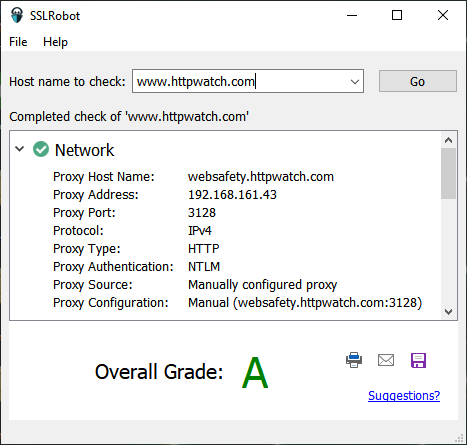Click the print report icon
The height and width of the screenshot is (445, 467).
click(x=354, y=360)
